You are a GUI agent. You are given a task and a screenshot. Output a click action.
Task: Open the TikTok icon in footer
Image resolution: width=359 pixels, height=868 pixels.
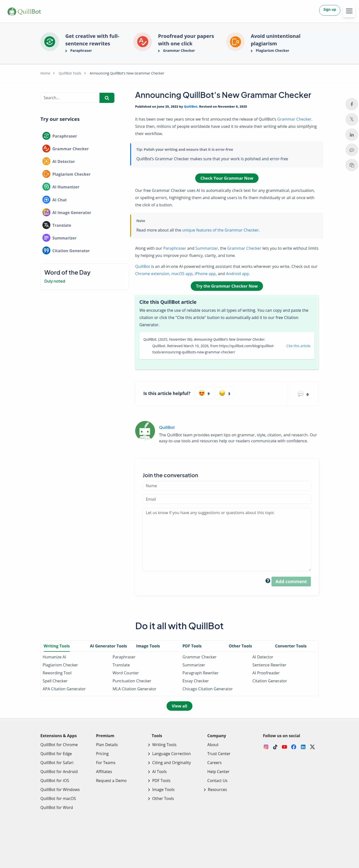coord(275,747)
